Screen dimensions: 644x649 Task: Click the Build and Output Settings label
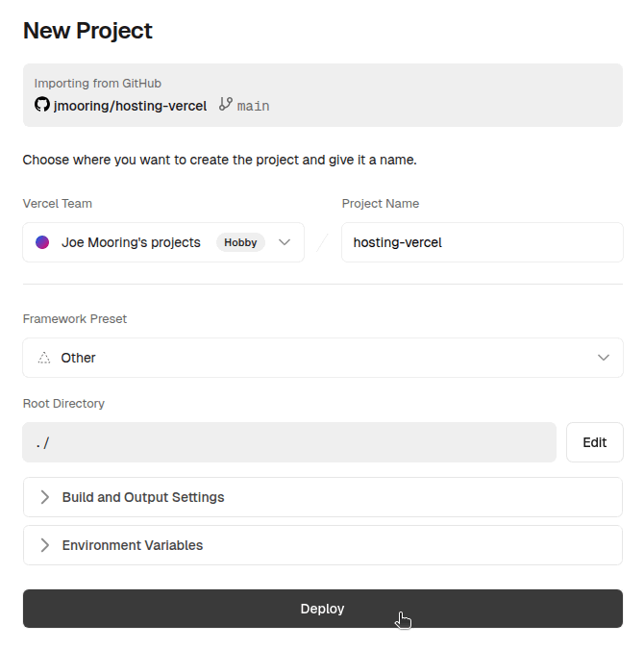[x=143, y=497]
